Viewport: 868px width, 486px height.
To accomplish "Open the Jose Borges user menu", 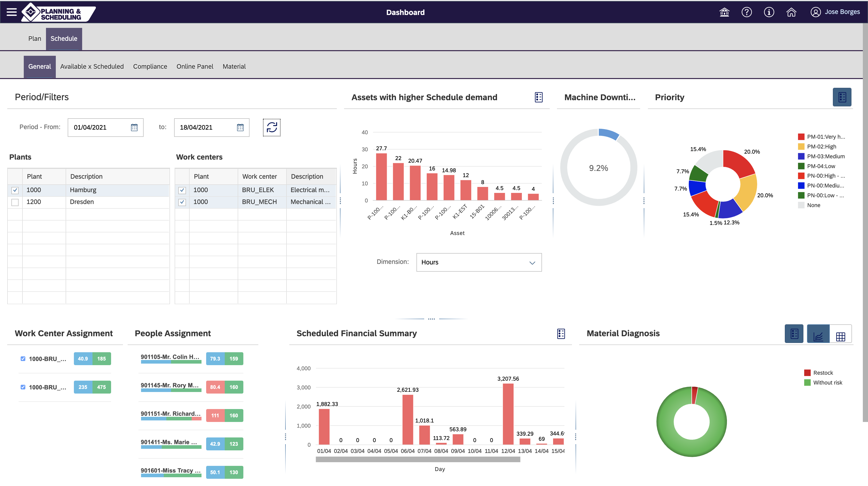I will pos(835,12).
